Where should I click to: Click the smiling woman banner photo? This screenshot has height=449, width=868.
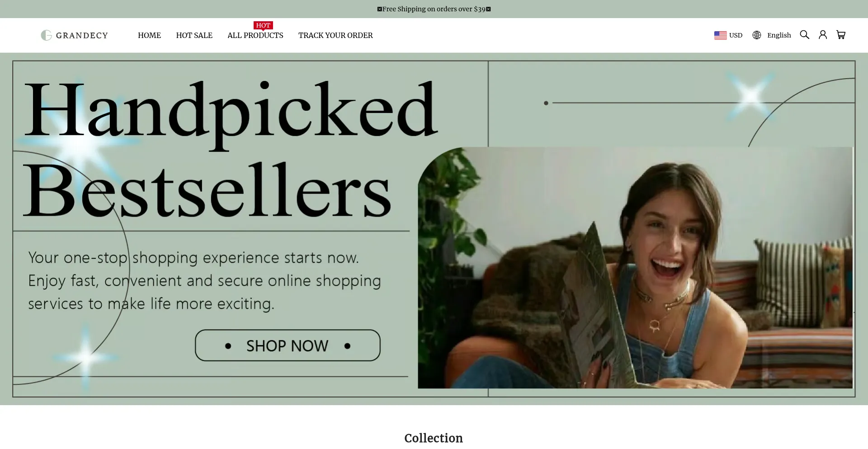635,268
